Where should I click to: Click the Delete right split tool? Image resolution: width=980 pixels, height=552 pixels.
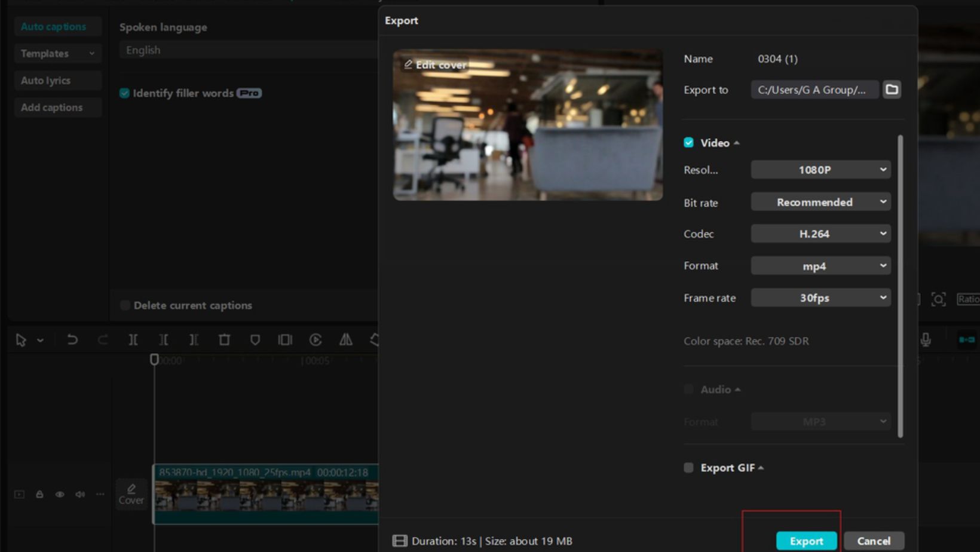[194, 340]
